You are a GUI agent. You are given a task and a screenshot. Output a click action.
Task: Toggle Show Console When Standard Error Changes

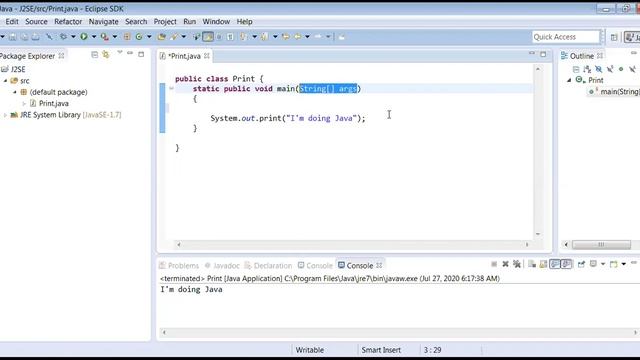566,264
